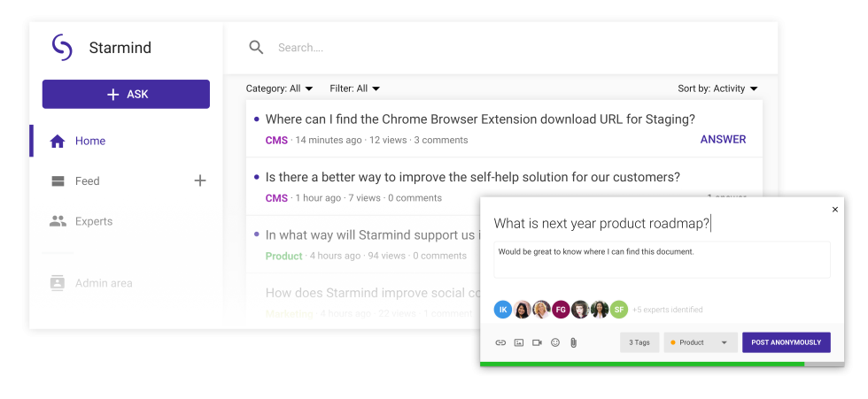Image resolution: width=868 pixels, height=399 pixels.
Task: Add a new feed with plus icon
Action: [200, 181]
